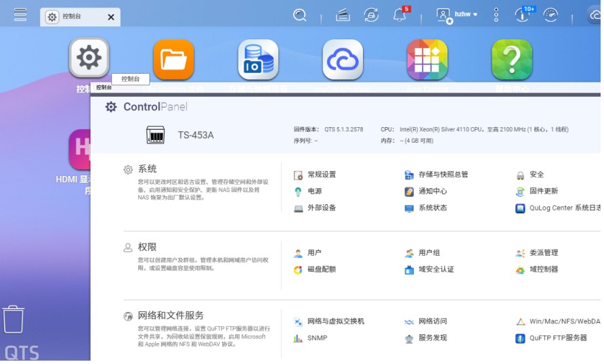Click the ControlPanel title gear icon
Screen dimensions: 604x364
[111, 107]
